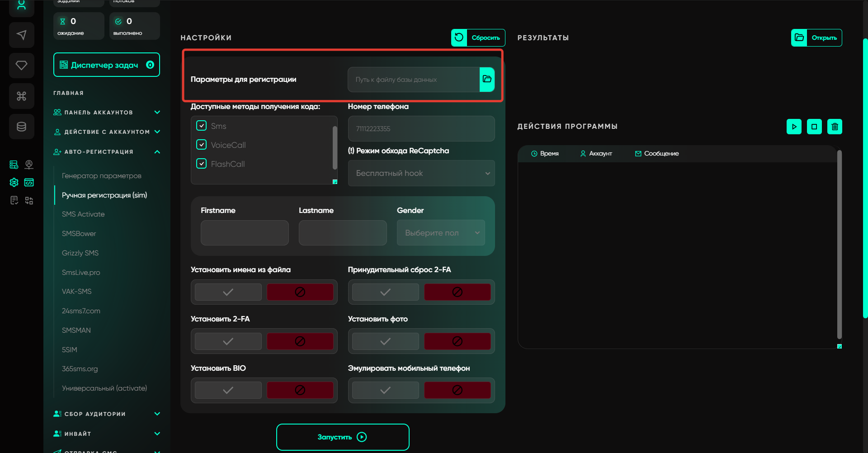
Task: Open the ReCaptcha bypass mode dropdown
Action: (x=421, y=173)
